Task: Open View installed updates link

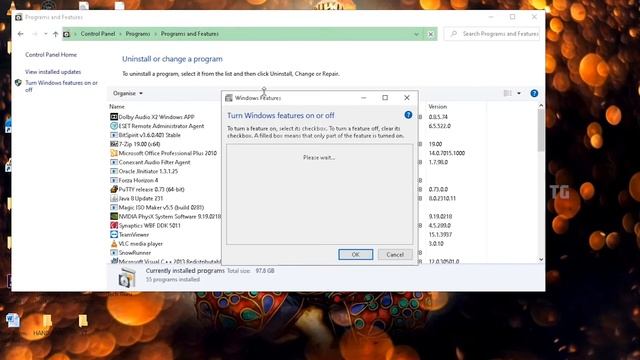Action: coord(53,72)
